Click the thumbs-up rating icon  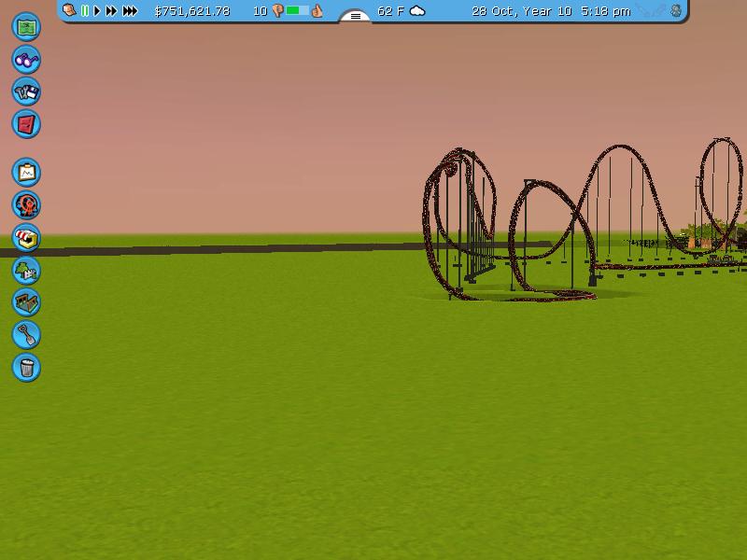317,10
